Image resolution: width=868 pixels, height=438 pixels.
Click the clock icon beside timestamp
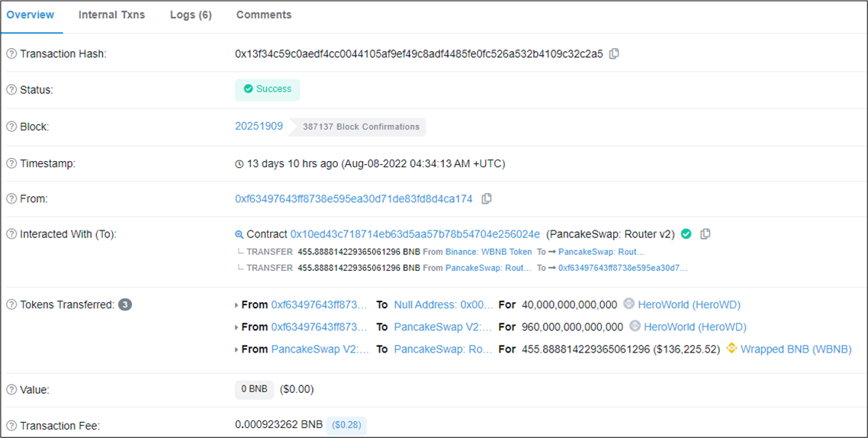tap(240, 164)
